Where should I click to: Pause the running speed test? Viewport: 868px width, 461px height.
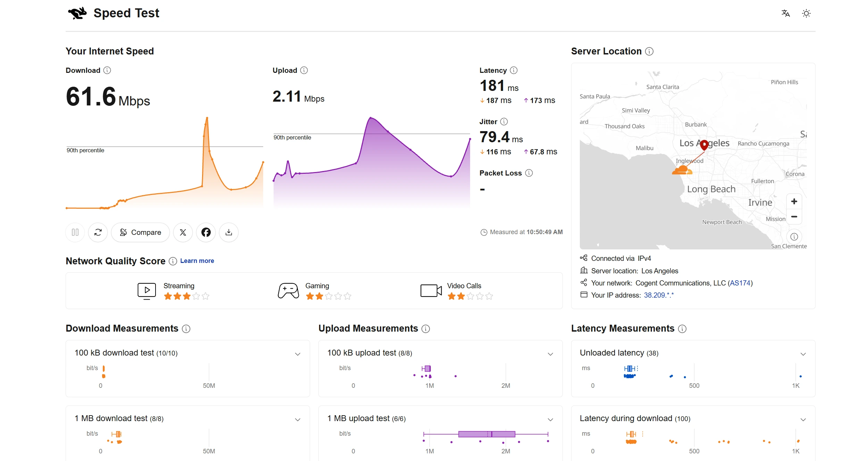click(75, 232)
